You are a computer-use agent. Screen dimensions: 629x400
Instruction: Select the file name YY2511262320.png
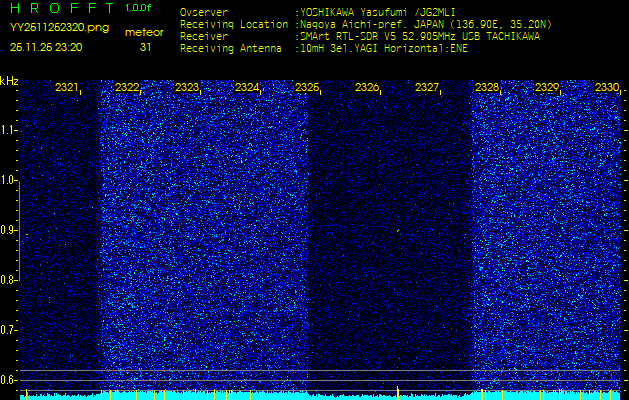point(59,28)
